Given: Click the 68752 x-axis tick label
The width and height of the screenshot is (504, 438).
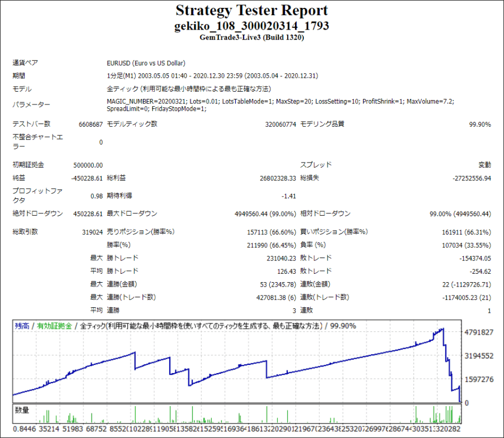Looking at the screenshot, I should pos(97,429).
